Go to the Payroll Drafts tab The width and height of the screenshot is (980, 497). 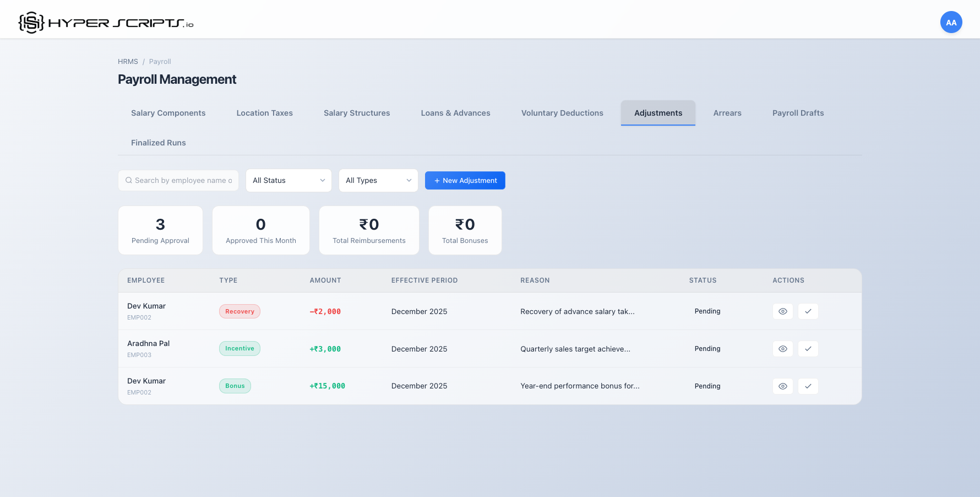[798, 113]
